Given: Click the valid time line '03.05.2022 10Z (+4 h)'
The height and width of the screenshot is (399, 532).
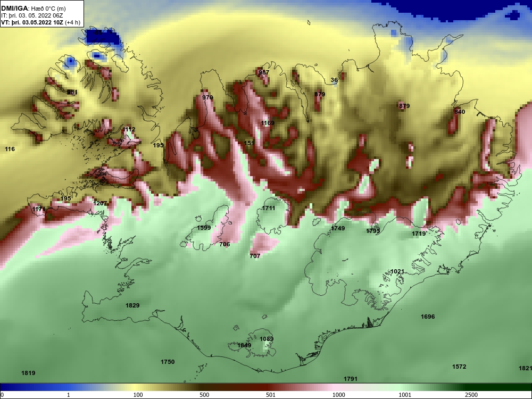Looking at the screenshot, I should pyautogui.click(x=52, y=23).
